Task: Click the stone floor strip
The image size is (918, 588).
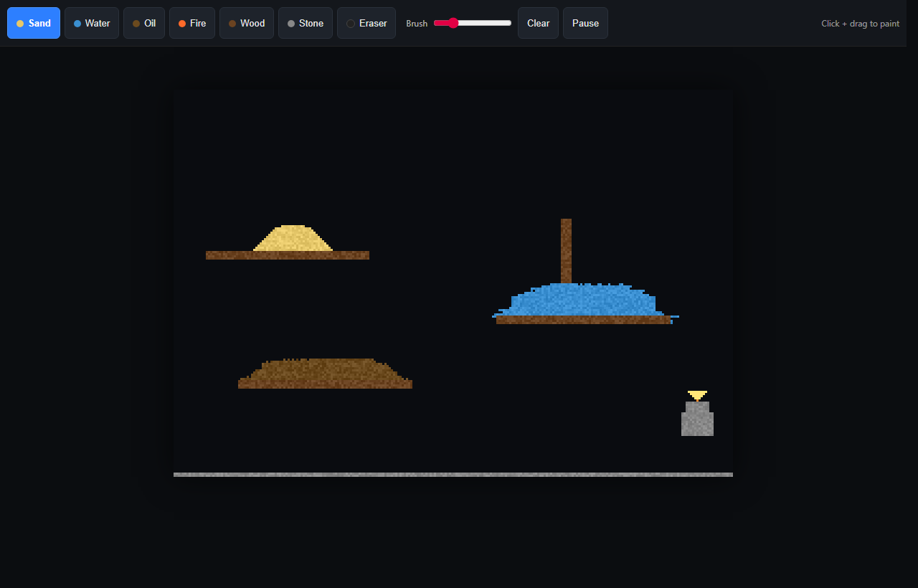Action: tap(453, 475)
